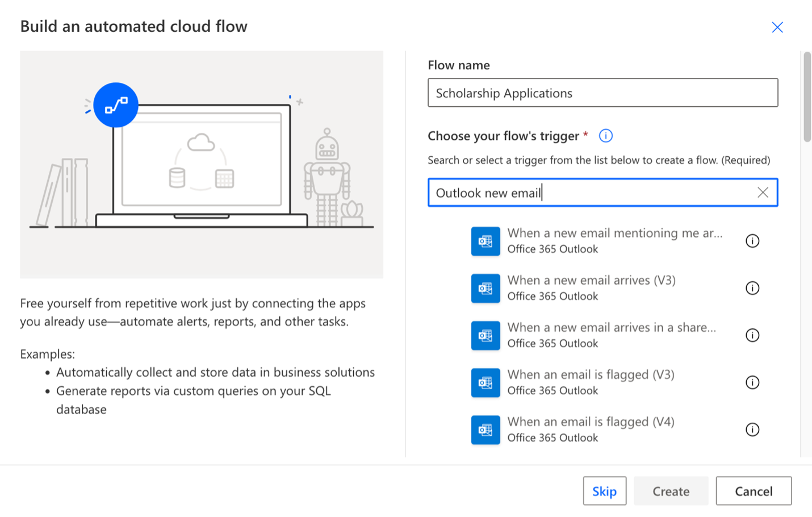Viewport: 812px width, 517px height.
Task: Click the Cancel button
Action: [754, 491]
